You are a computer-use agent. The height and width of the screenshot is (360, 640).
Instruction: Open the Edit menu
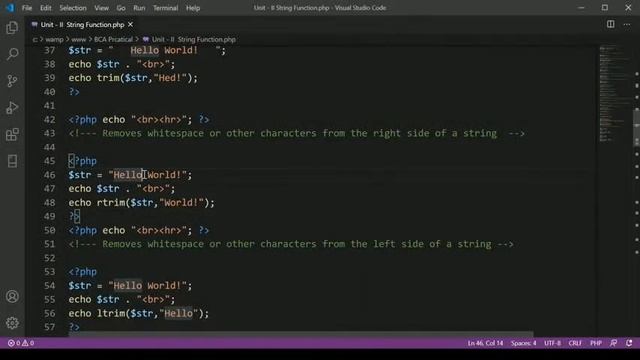coord(46,8)
